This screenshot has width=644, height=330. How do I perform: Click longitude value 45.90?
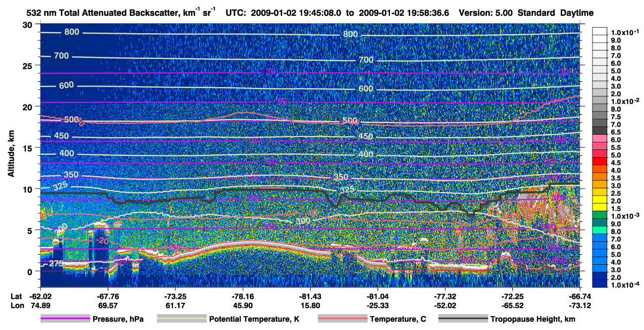[242, 305]
